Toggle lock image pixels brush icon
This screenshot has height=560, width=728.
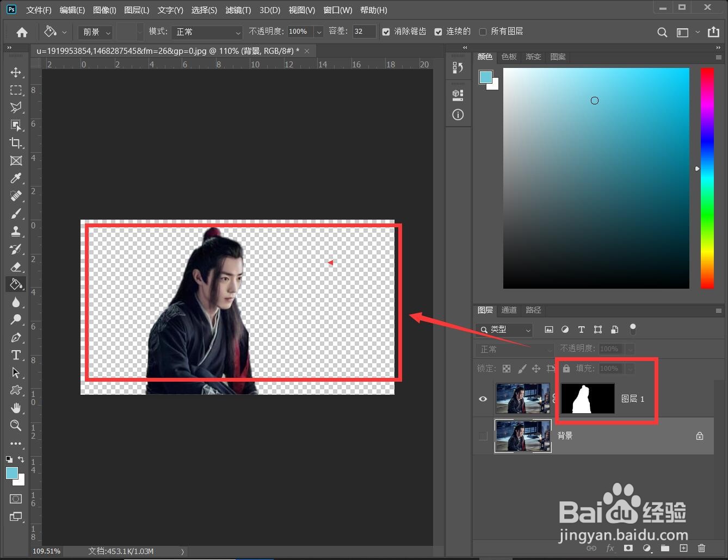522,369
